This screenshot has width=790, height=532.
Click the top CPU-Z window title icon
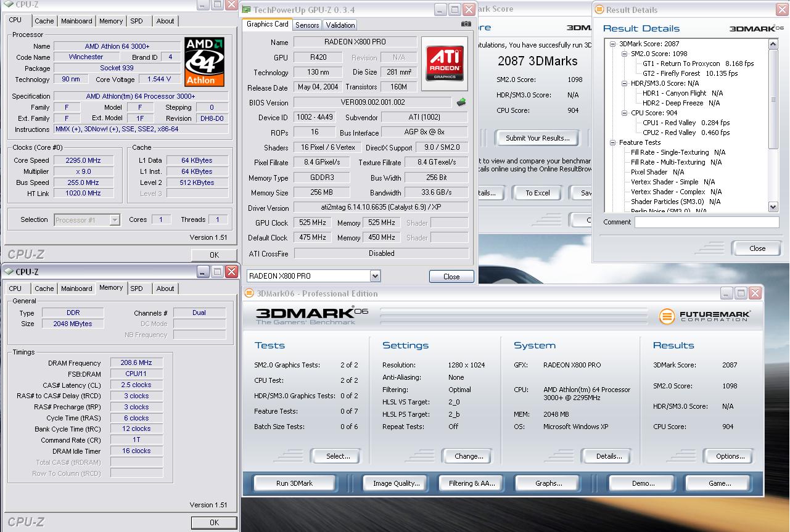coord(9,6)
